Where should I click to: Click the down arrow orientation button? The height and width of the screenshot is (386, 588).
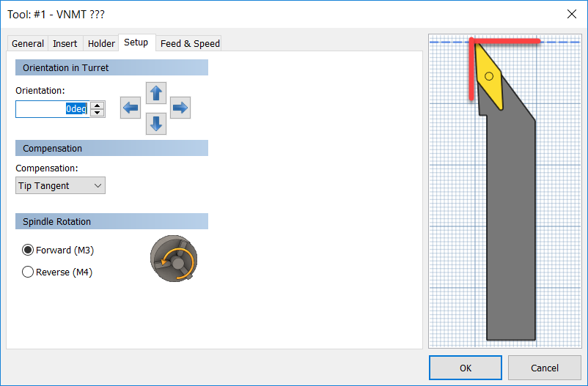(156, 124)
